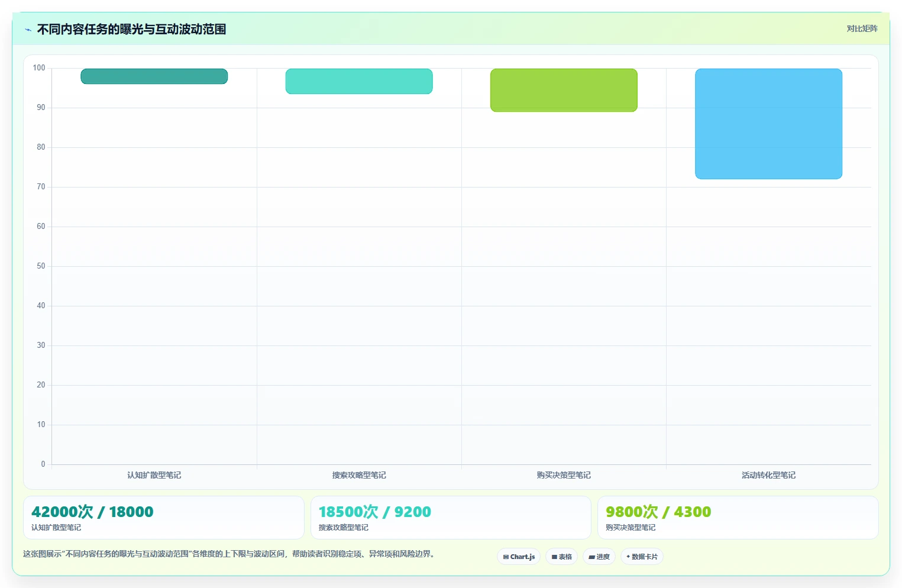Click the y-axis tick label 50
The height and width of the screenshot is (588, 902).
pos(41,266)
